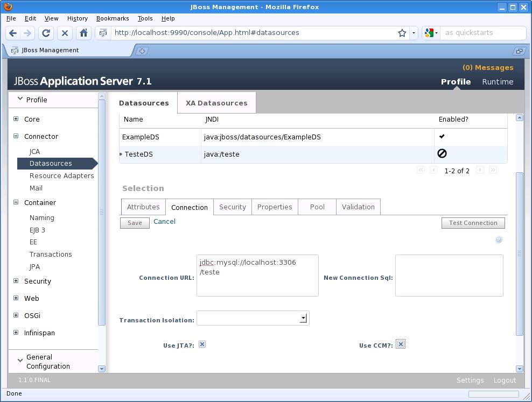This screenshot has height=402, width=532.
Task: Open the Settings link in footer
Action: click(470, 380)
